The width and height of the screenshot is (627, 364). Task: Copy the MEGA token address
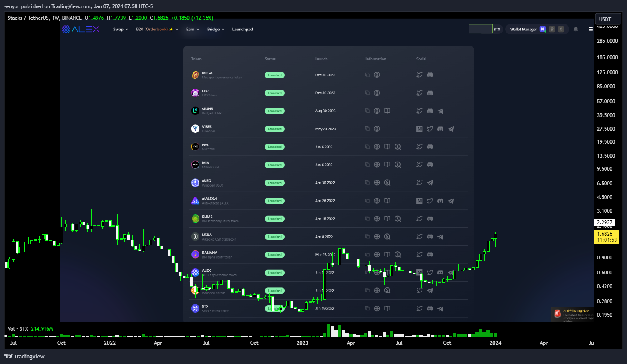(368, 75)
